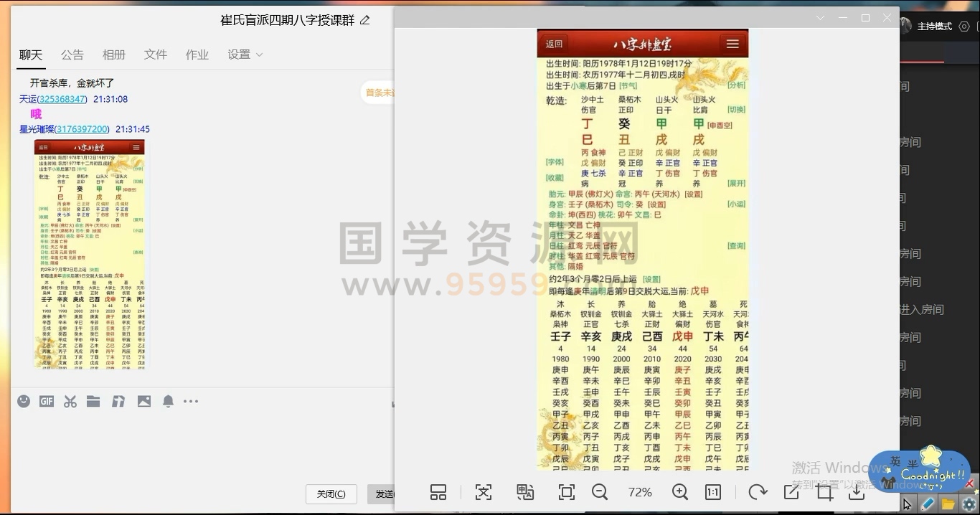Open the GIF sticker picker
The image size is (980, 515).
pyautogui.click(x=47, y=402)
